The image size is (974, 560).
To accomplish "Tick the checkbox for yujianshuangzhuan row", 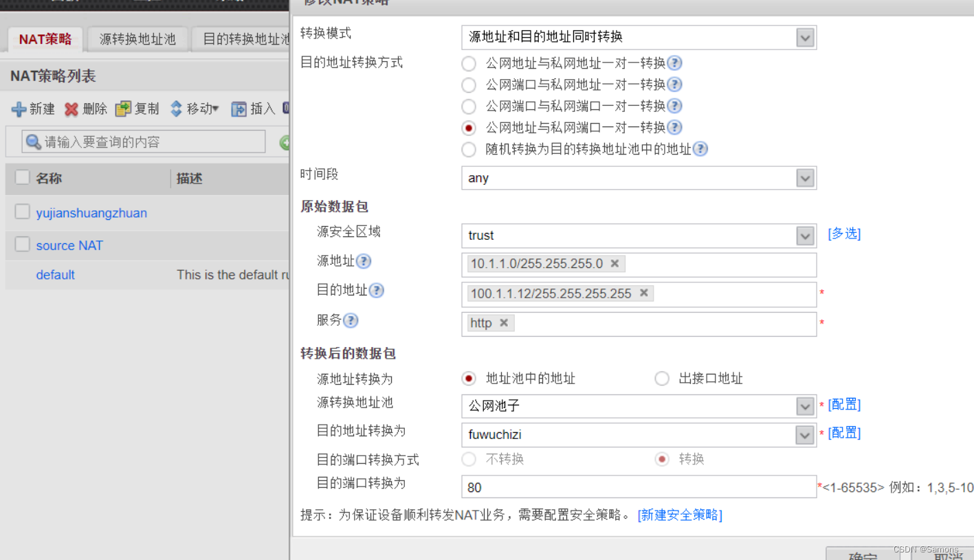I will [23, 212].
